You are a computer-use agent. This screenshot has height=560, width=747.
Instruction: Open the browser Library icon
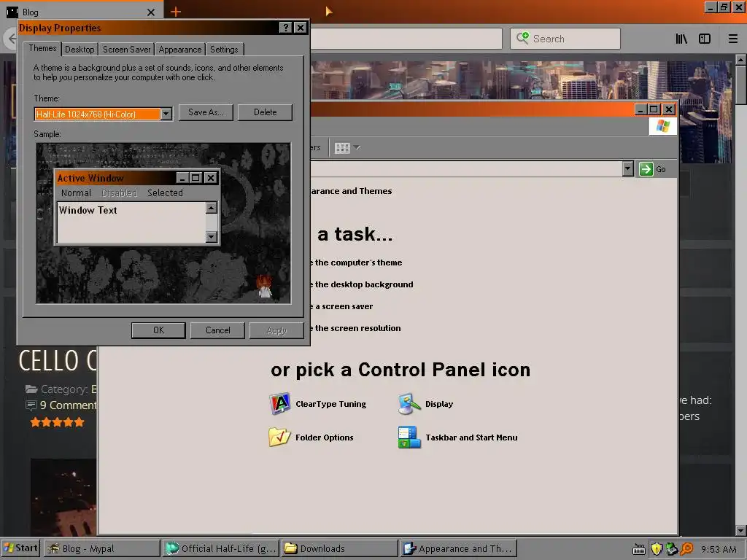(x=681, y=39)
